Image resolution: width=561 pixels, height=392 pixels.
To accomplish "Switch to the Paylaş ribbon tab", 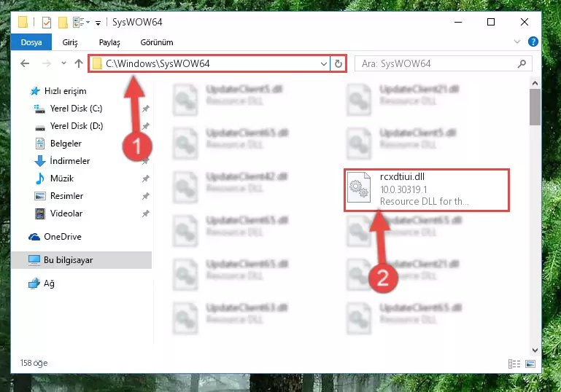I will point(109,42).
